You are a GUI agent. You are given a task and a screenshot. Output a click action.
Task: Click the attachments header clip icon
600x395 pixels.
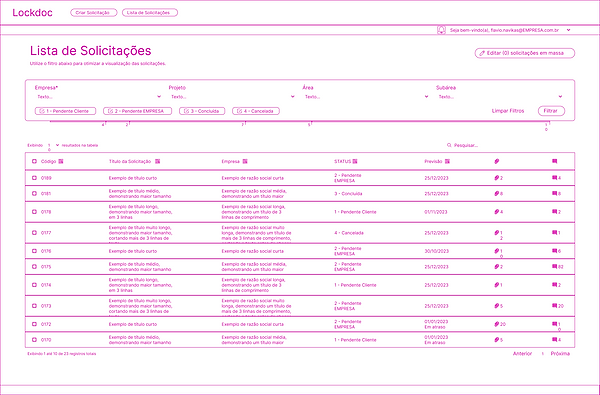(x=497, y=162)
